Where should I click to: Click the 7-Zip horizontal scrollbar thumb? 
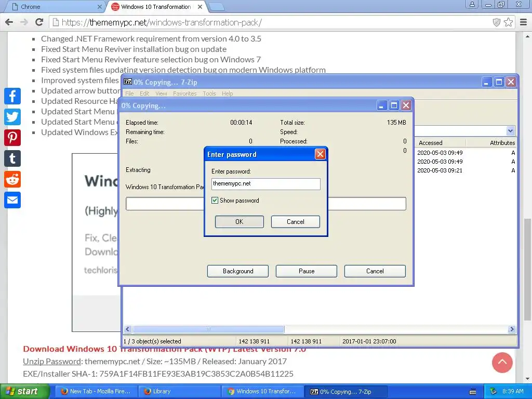[208, 329]
